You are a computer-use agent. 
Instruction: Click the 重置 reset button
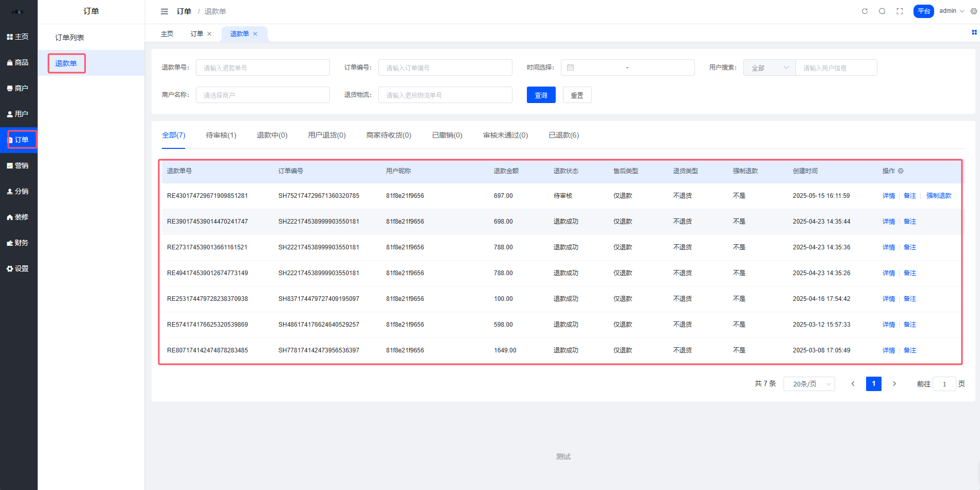pyautogui.click(x=577, y=95)
